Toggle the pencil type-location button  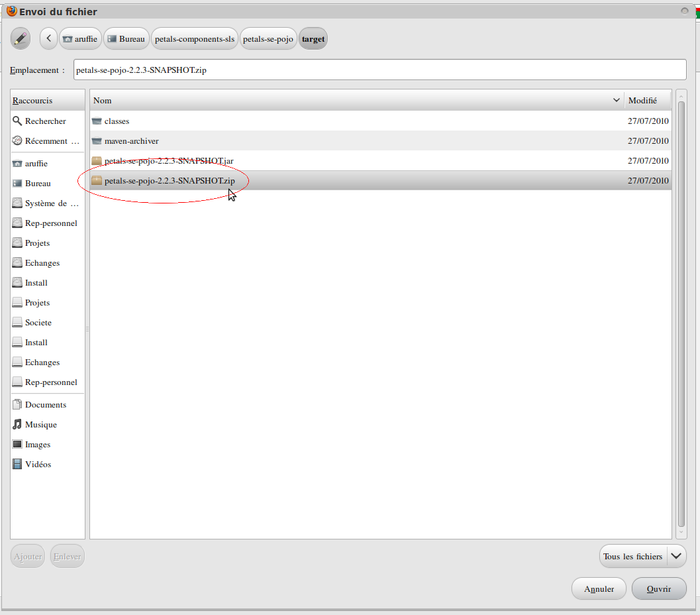tap(21, 38)
